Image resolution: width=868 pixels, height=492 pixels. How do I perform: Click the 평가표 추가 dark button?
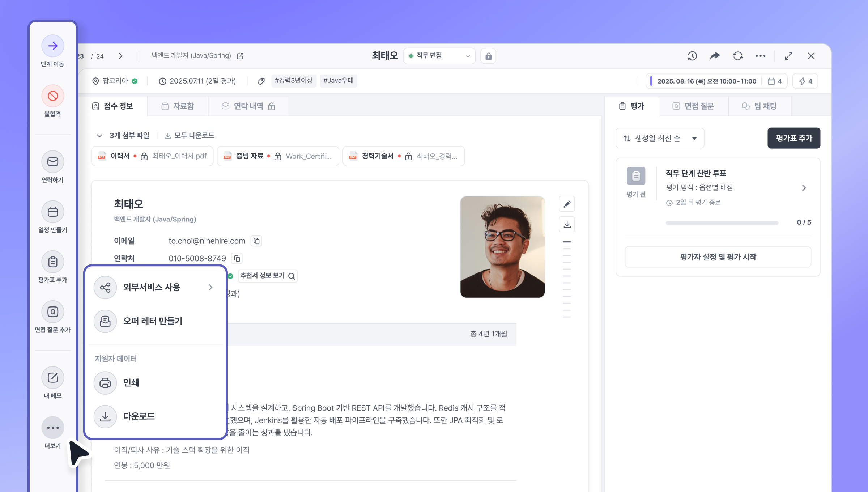[x=793, y=138]
